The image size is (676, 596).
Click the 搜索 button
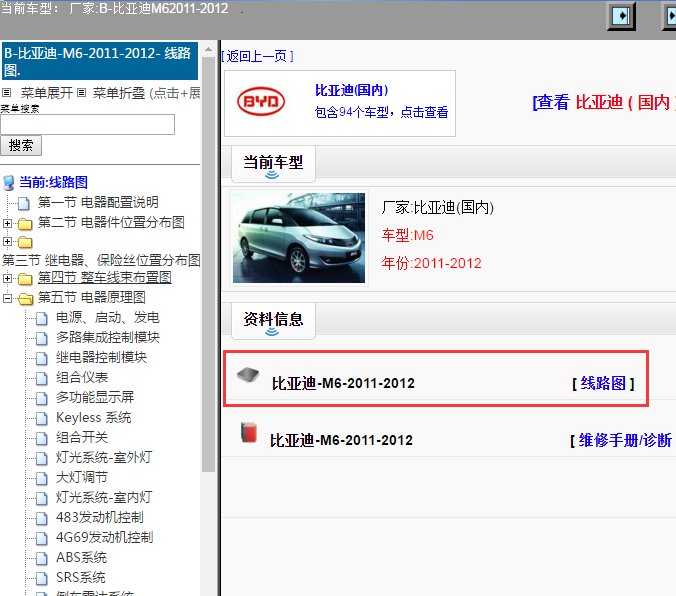pyautogui.click(x=21, y=145)
